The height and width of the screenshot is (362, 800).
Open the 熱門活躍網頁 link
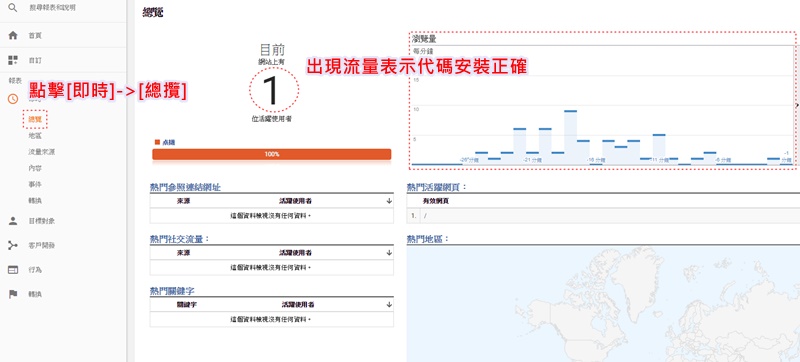tap(437, 187)
